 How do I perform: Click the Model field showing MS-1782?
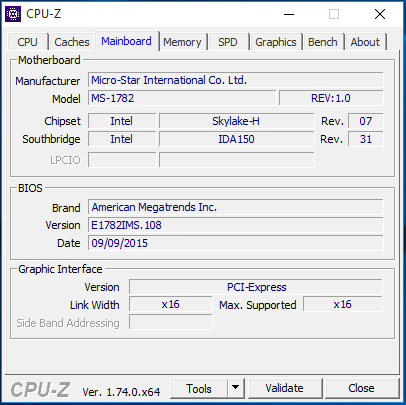click(x=182, y=98)
